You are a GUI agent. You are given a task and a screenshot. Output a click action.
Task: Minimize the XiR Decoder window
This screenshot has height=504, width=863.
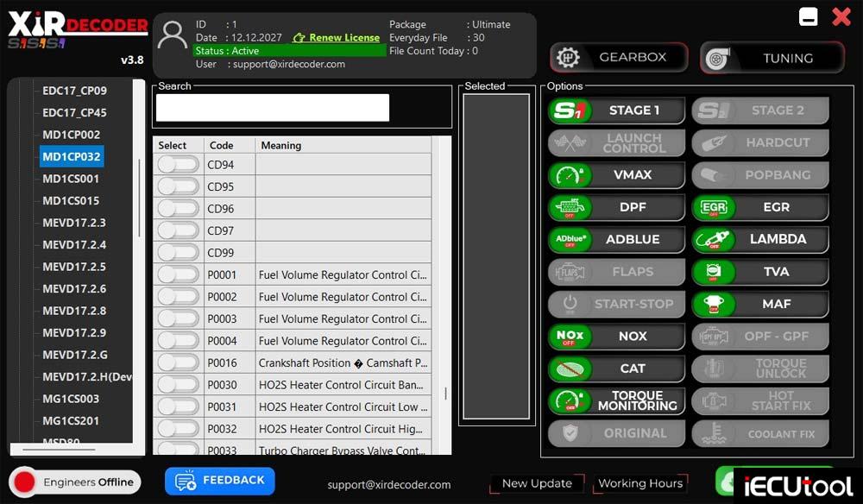(x=808, y=17)
